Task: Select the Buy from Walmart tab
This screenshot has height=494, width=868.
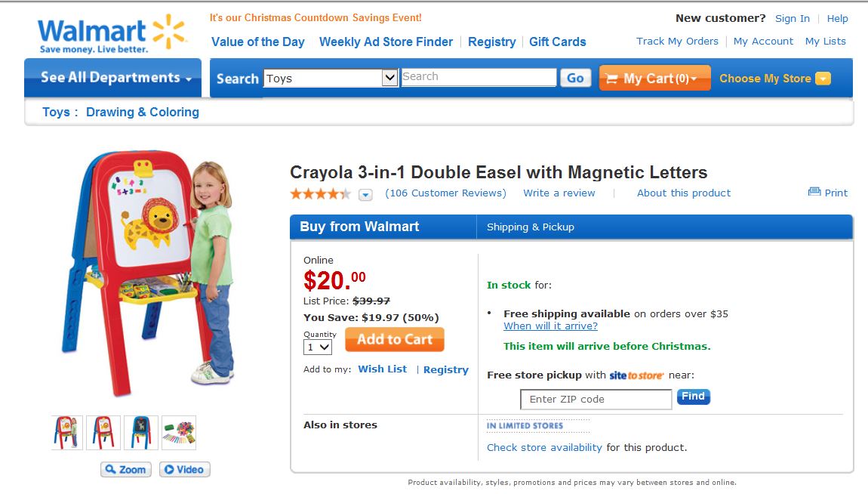Action: click(x=359, y=227)
